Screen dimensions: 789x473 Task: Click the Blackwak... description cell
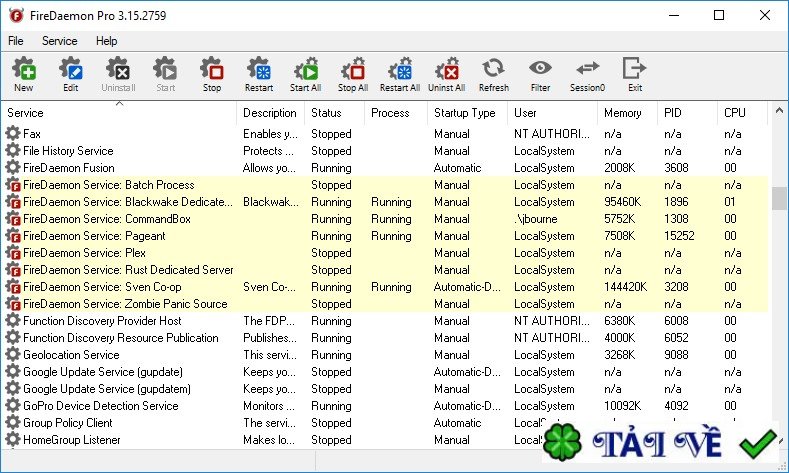click(x=271, y=202)
